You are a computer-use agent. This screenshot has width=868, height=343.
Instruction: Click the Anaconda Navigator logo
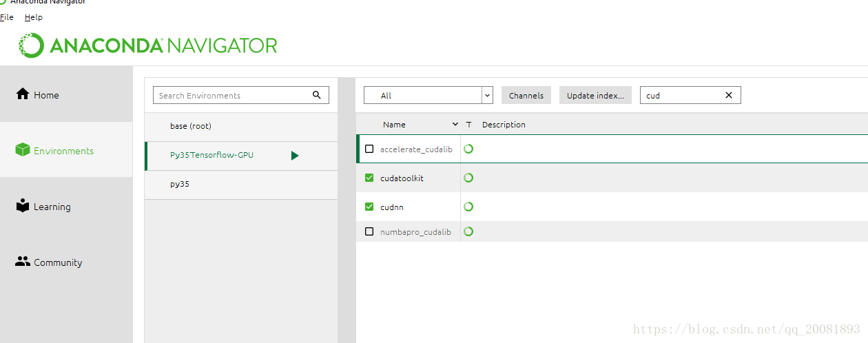pos(148,45)
